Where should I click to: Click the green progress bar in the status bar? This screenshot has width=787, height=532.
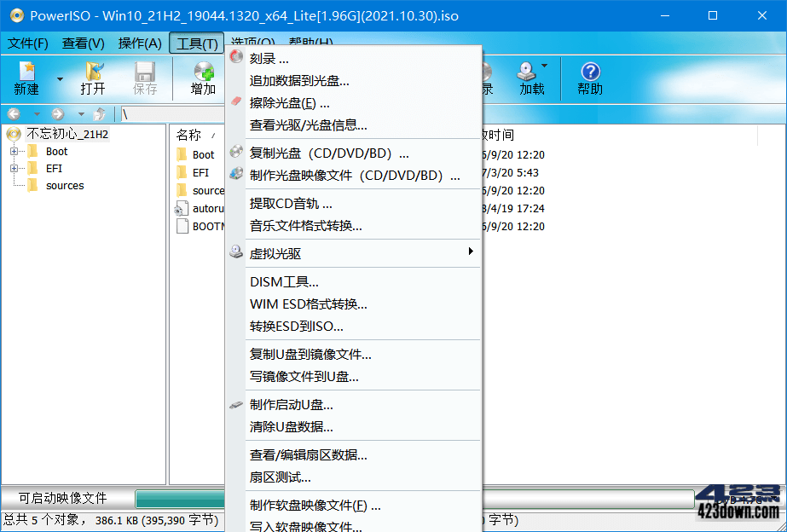tap(181, 496)
